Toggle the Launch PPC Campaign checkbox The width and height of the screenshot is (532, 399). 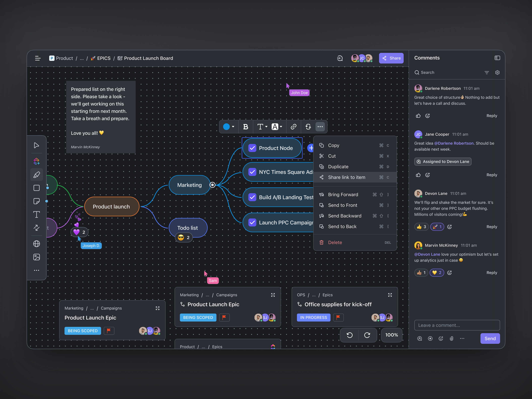click(252, 222)
